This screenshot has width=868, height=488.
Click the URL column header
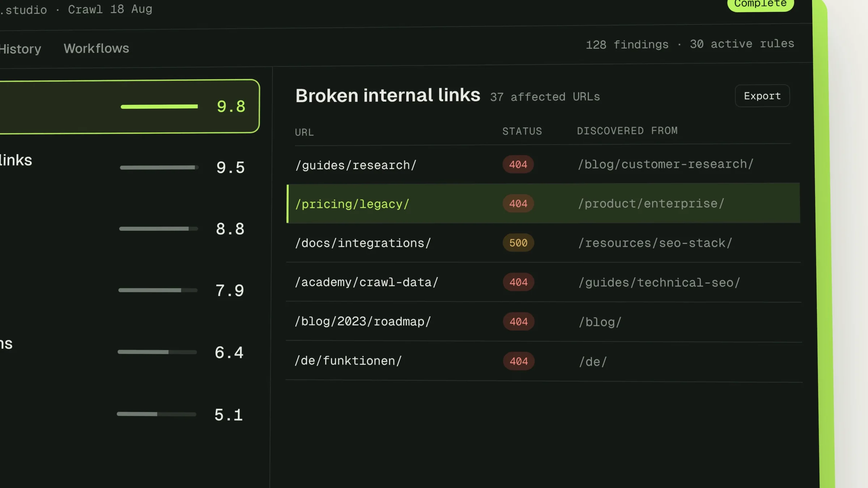coord(304,132)
